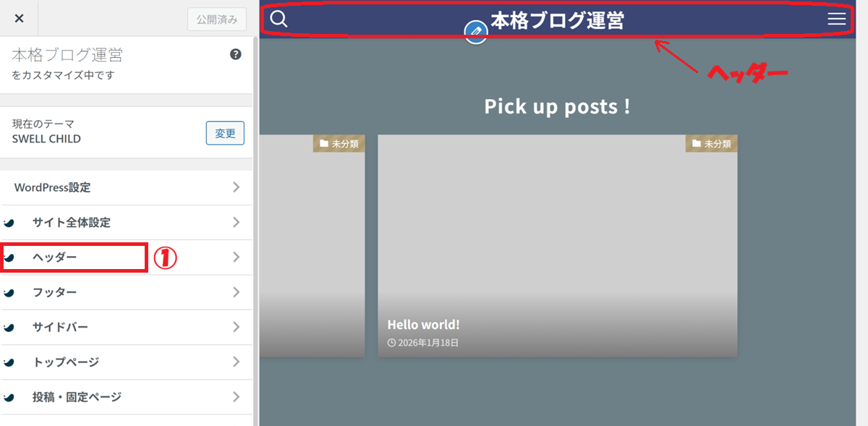Click the help question mark icon
868x426 pixels.
[x=236, y=54]
